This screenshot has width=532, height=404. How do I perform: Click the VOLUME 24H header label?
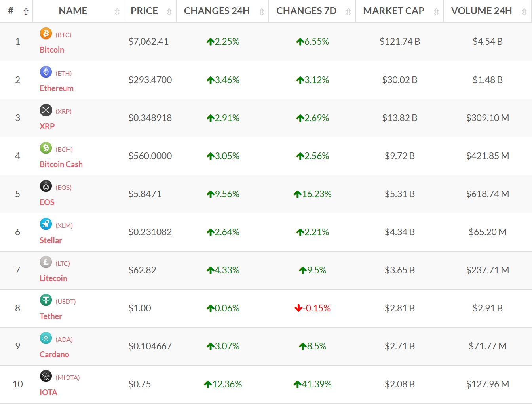point(481,11)
